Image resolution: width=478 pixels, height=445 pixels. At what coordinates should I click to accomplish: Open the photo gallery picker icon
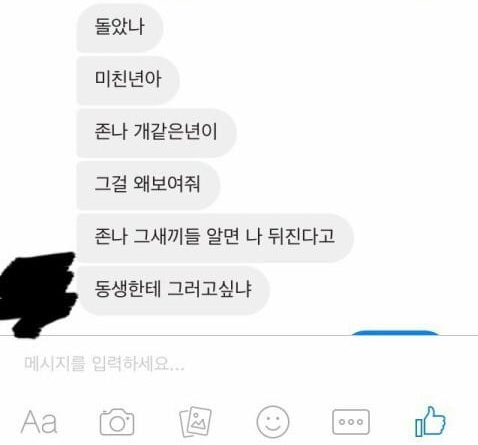pyautogui.click(x=195, y=422)
